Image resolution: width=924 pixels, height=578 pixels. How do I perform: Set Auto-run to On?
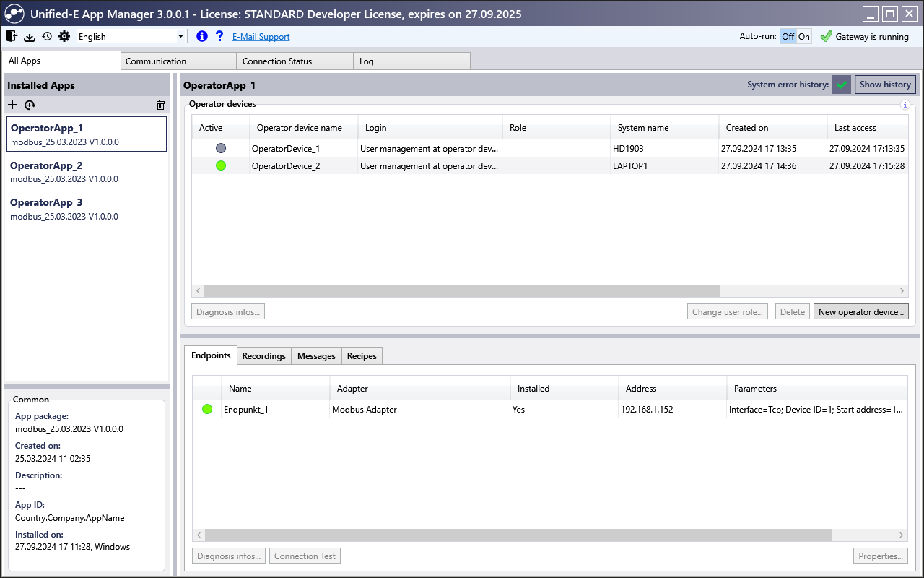click(x=804, y=37)
